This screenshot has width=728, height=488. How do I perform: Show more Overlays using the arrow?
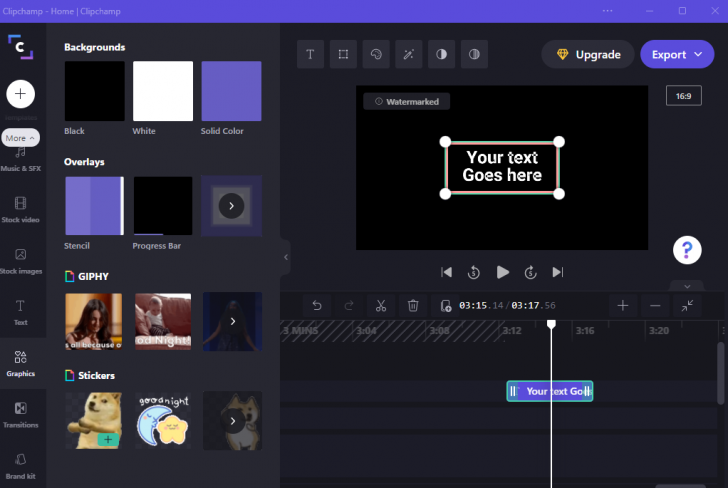coord(232,206)
